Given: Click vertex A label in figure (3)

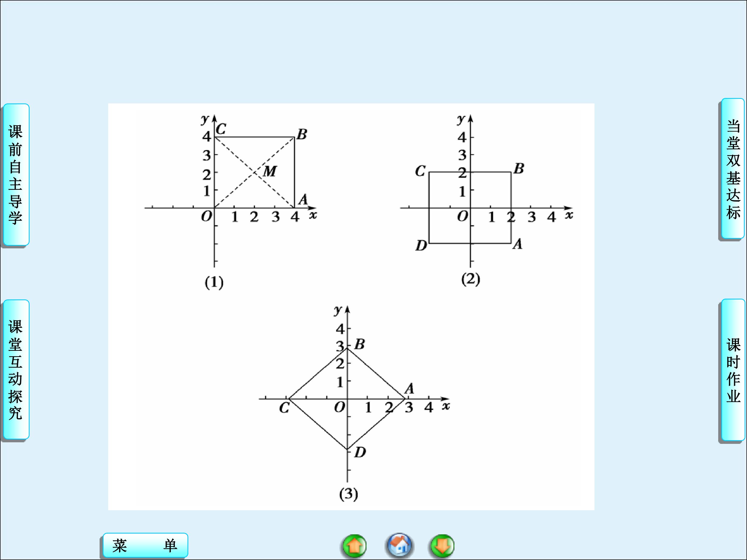Looking at the screenshot, I should [409, 389].
